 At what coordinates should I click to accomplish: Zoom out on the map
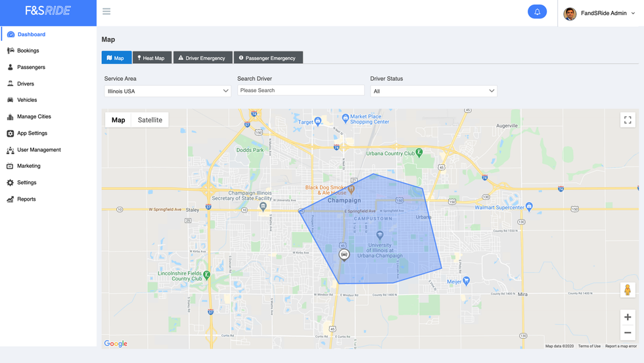coord(628,333)
